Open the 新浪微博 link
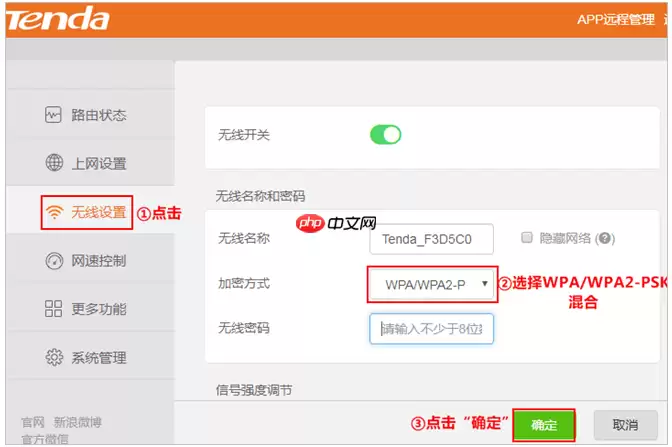672x447 pixels. 77,422
